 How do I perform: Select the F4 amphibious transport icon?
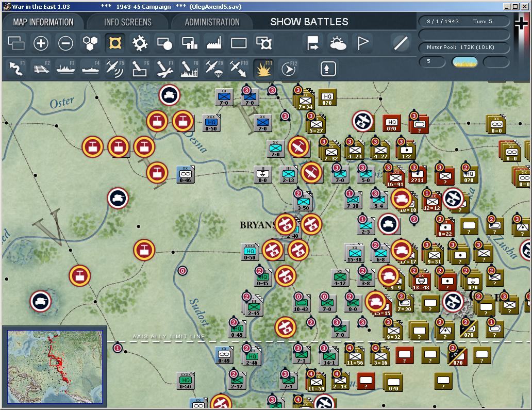(x=90, y=68)
